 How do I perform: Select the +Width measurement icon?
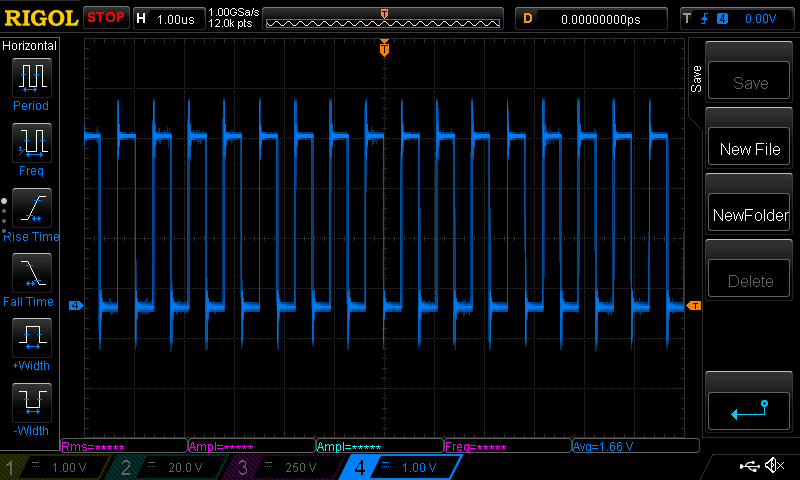32,337
